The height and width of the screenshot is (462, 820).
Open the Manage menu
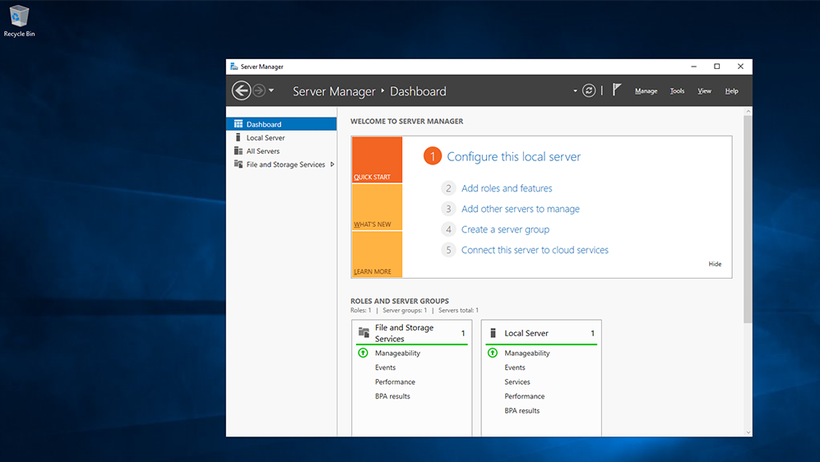(646, 91)
